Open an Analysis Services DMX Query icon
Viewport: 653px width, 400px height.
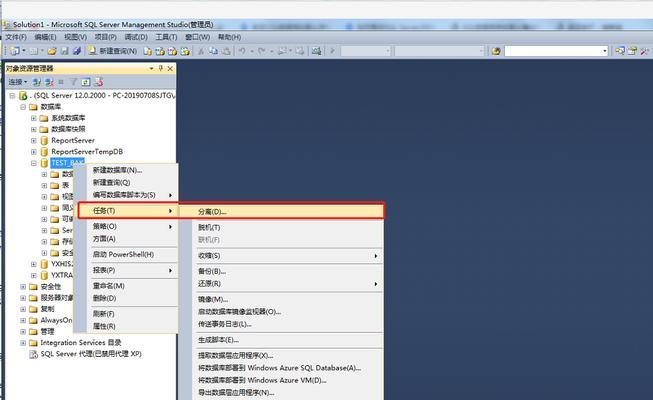tap(172, 51)
